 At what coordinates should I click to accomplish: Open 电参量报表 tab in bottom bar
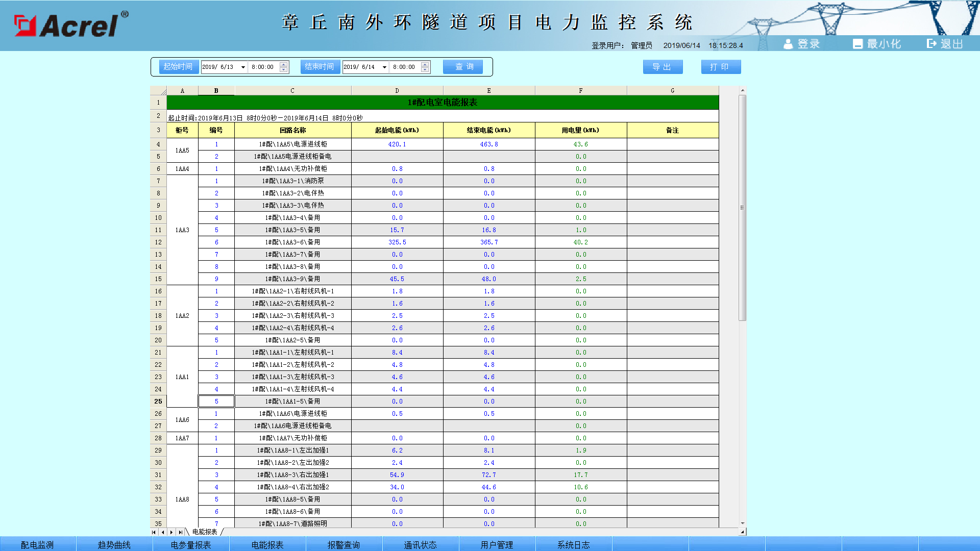[x=191, y=544]
